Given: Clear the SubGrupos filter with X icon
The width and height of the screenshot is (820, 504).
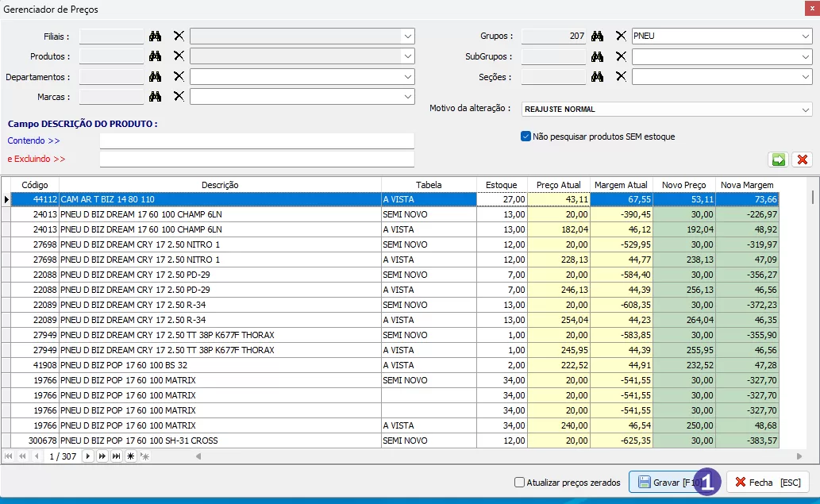Looking at the screenshot, I should tap(621, 56).
